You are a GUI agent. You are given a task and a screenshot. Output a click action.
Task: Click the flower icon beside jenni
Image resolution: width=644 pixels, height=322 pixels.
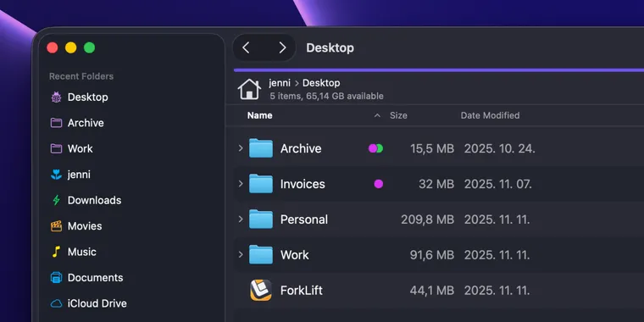pos(56,175)
